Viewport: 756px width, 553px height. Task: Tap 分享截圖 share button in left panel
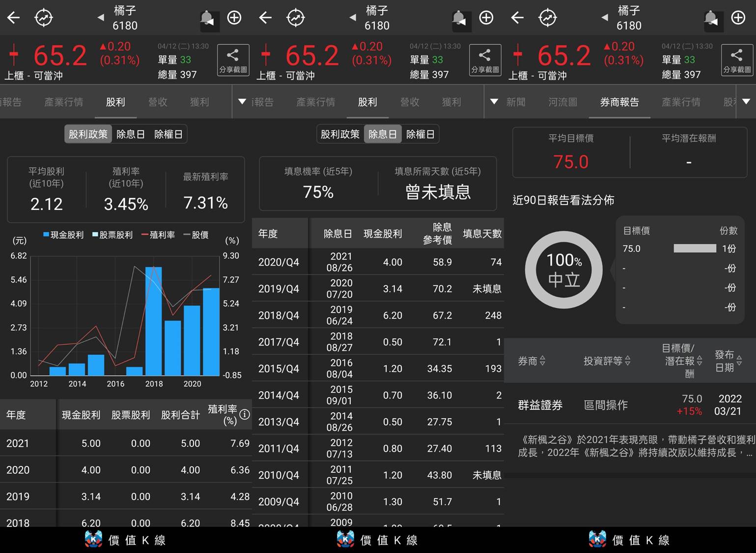tap(233, 60)
